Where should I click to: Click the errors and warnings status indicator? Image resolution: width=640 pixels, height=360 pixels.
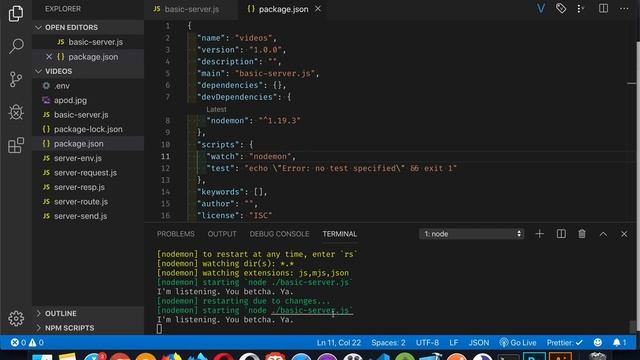click(x=27, y=342)
